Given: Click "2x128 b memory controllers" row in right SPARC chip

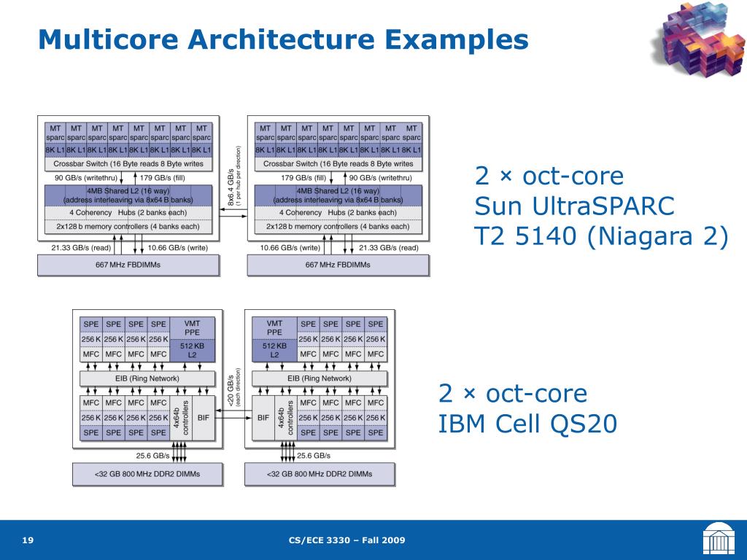Looking at the screenshot, I should click(x=338, y=227).
